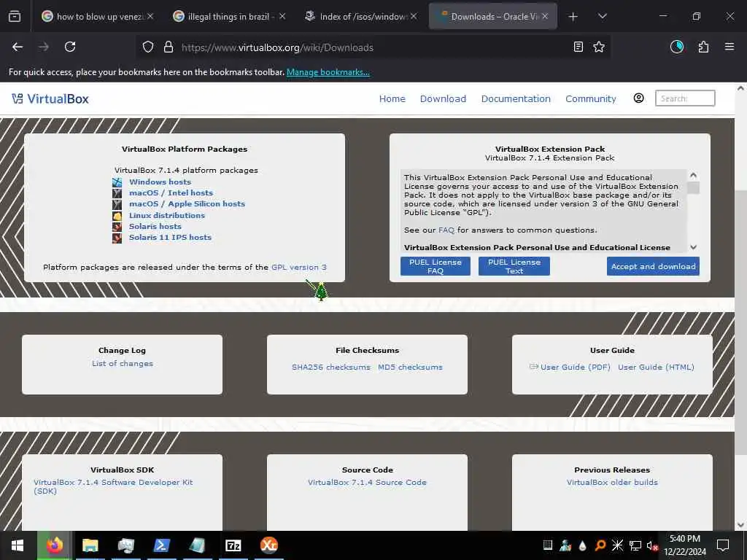Click the Manage bookmarks link
Image resolution: width=747 pixels, height=560 pixels.
pyautogui.click(x=328, y=72)
